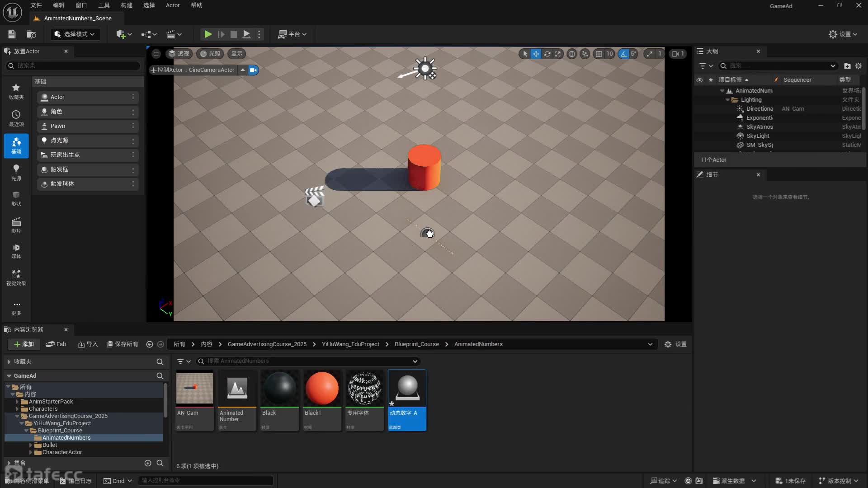Open the Lights category in Place Actors
This screenshot has height=488, width=868.
16,172
